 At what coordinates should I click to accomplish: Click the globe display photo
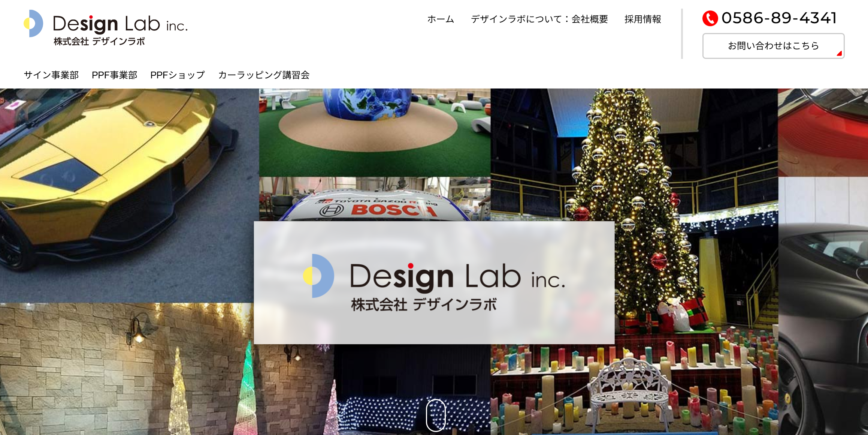click(x=375, y=132)
